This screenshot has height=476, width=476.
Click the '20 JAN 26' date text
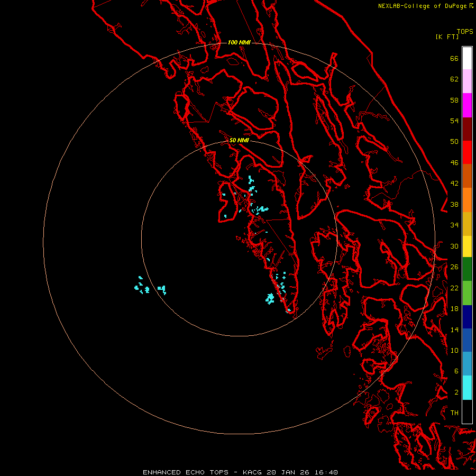(x=288, y=472)
